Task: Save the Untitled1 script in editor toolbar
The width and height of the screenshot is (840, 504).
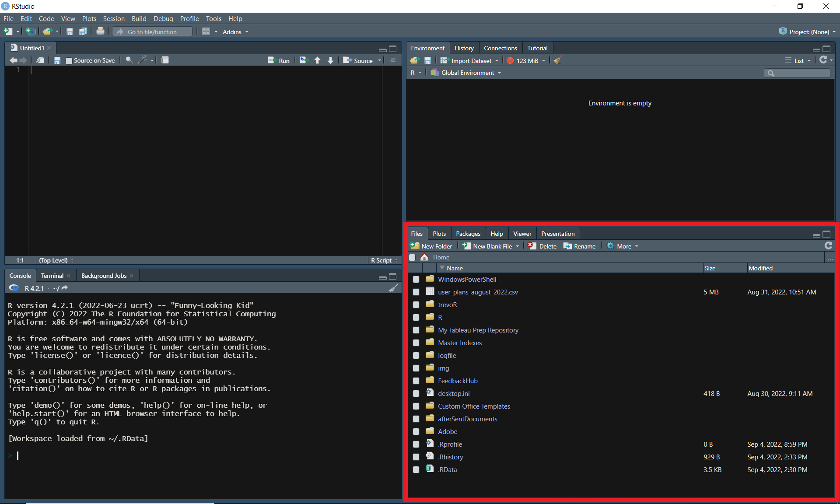Action: [57, 60]
